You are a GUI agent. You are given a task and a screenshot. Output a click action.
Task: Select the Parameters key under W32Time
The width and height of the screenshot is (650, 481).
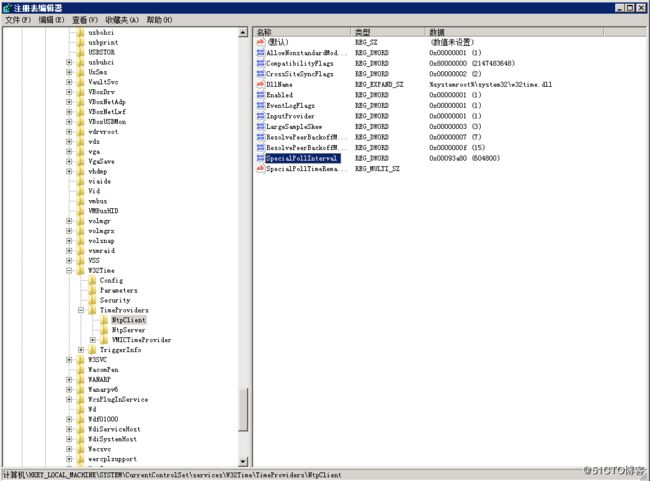tap(119, 290)
